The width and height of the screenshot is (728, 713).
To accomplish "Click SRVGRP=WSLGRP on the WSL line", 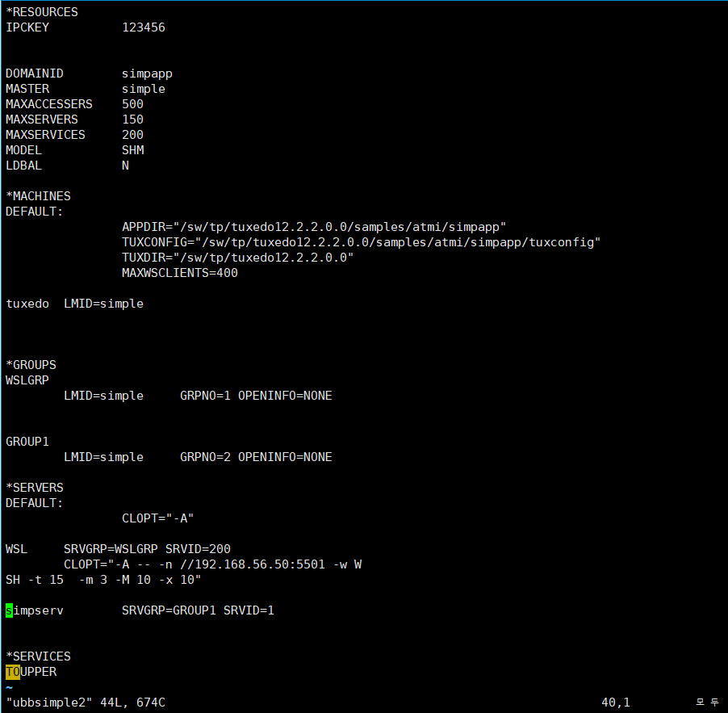I will 111,548.
